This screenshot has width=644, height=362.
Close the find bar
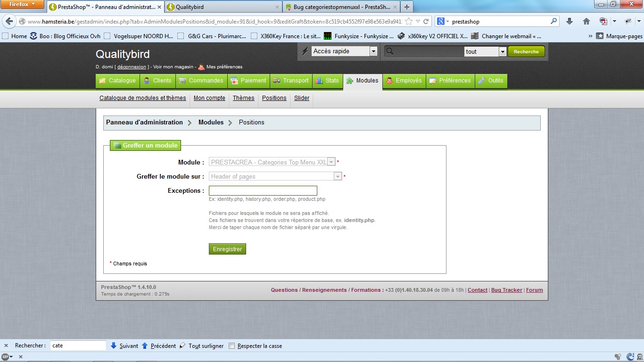[6, 346]
